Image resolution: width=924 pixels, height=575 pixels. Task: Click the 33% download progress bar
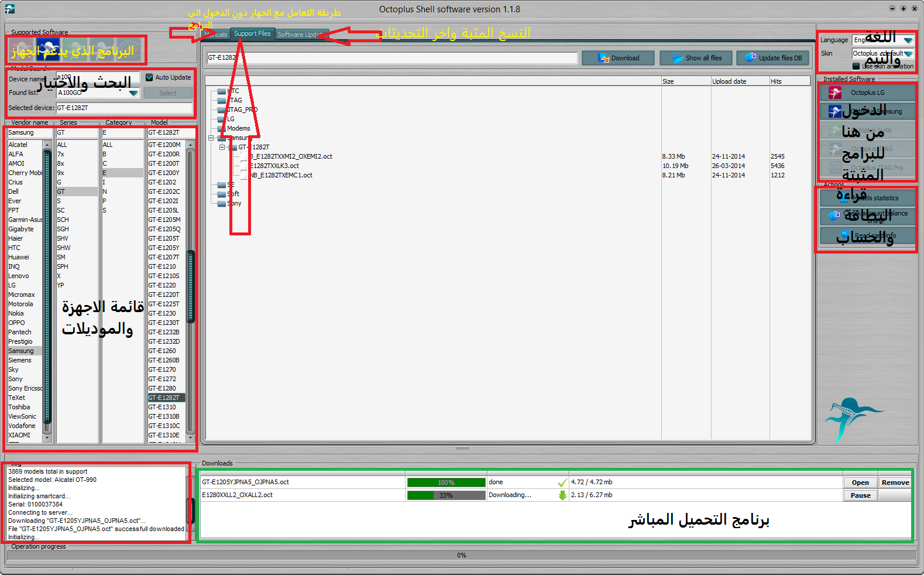446,495
